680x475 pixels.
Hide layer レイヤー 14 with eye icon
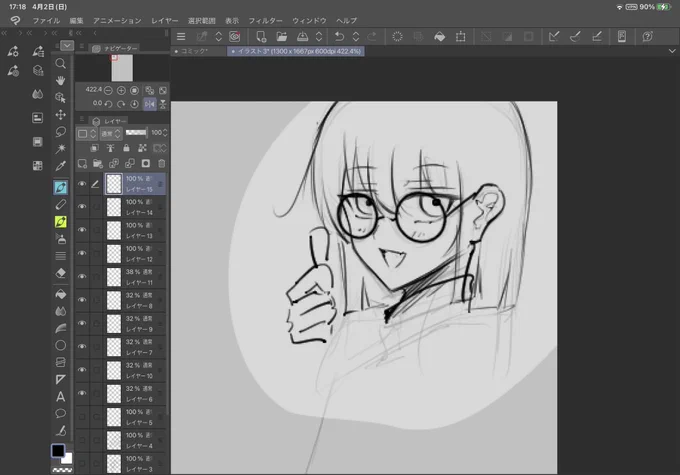coord(82,207)
